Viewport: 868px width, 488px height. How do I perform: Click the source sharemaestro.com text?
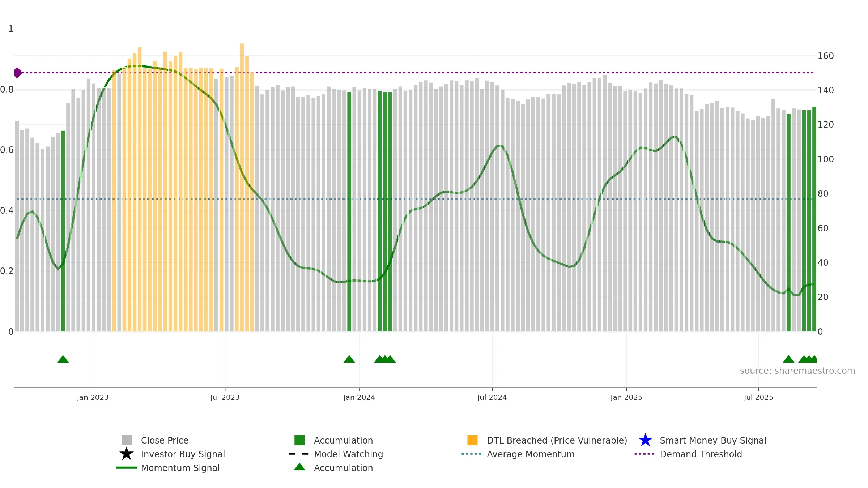pos(797,371)
